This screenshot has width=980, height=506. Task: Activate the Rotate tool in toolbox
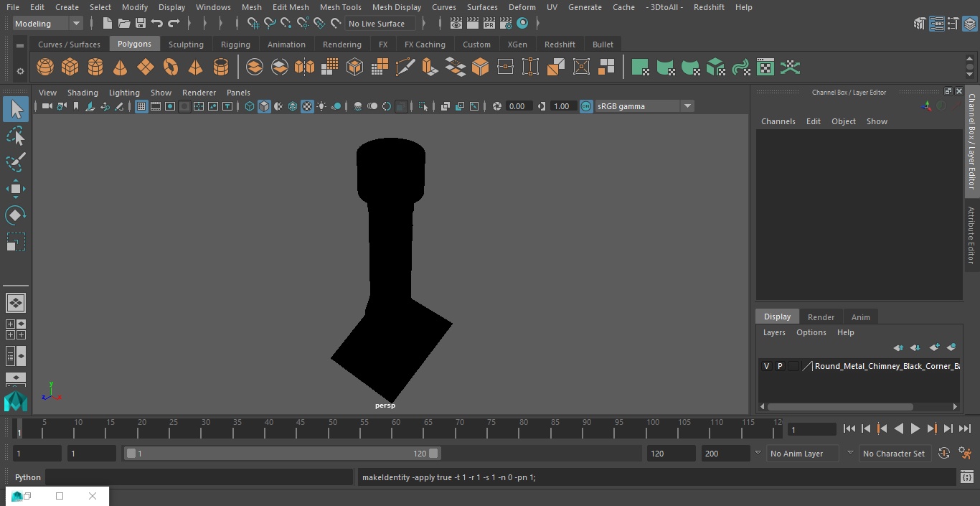15,215
